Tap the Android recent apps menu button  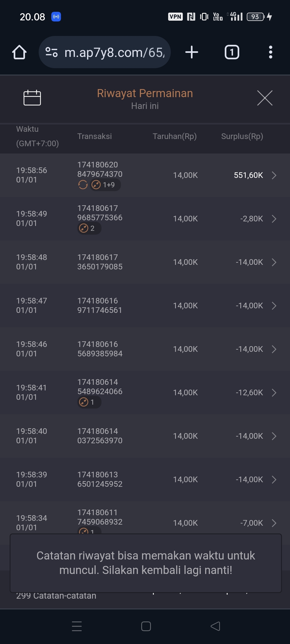pos(77,626)
